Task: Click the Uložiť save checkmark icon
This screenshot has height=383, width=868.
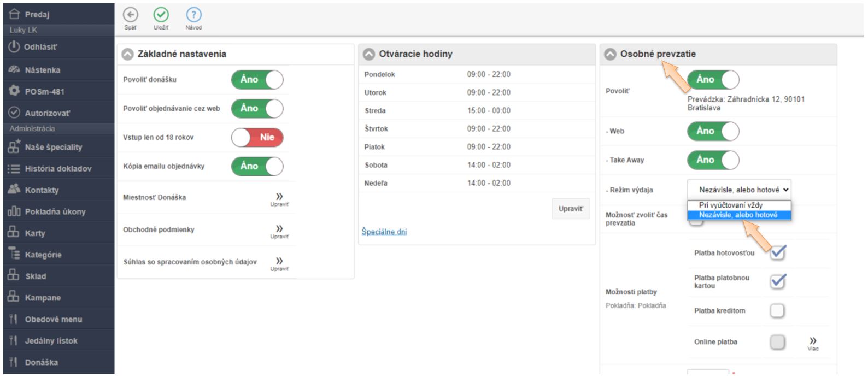Action: point(161,15)
